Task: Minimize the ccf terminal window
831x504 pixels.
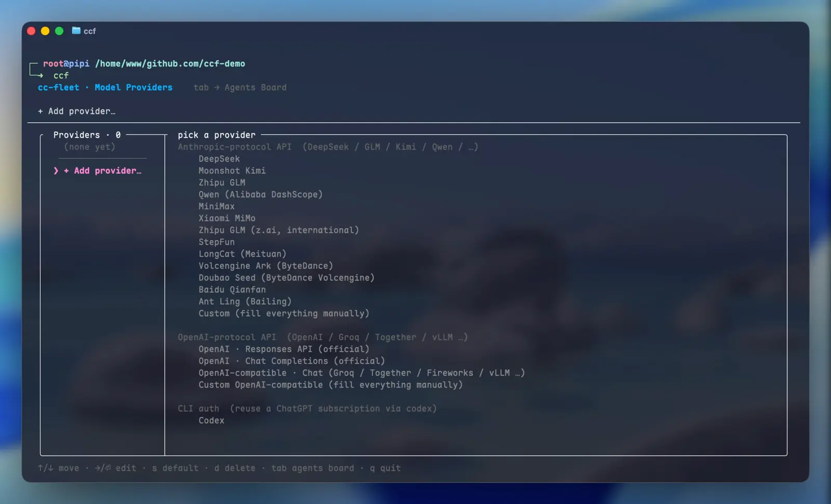Action: (45, 31)
